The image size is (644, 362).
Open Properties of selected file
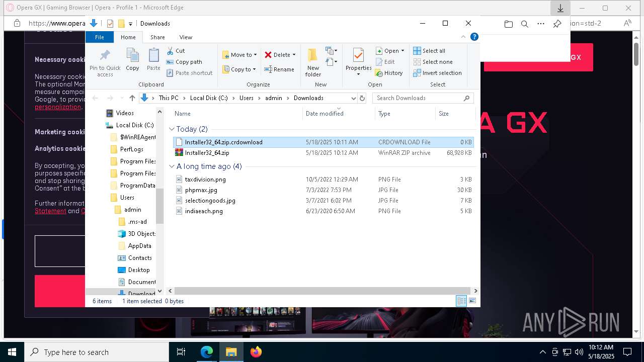click(x=358, y=63)
